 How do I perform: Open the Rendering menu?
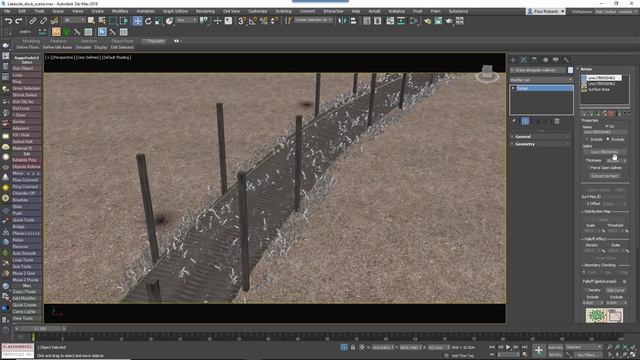click(205, 11)
